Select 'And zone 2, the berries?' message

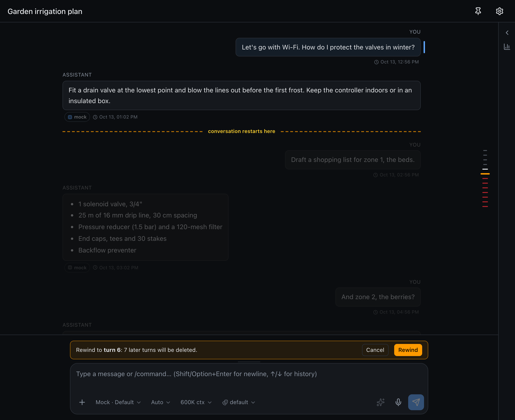[378, 297]
